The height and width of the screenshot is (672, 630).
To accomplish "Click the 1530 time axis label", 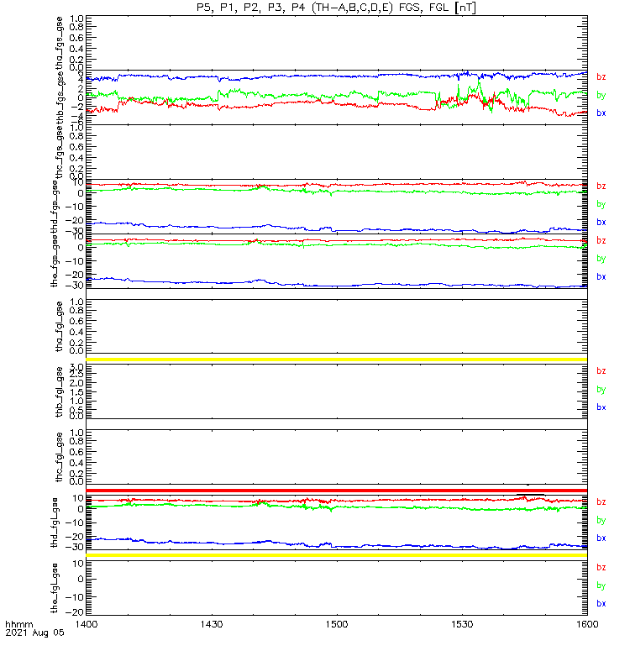I will (462, 624).
